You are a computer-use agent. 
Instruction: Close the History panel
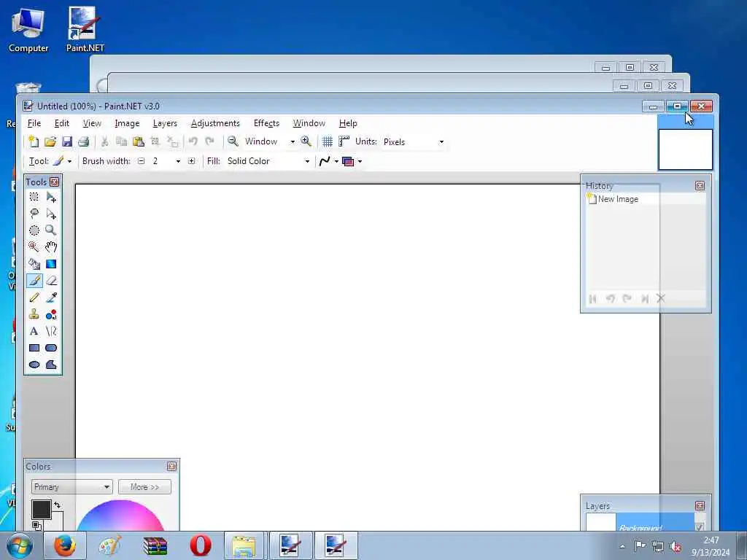700,186
